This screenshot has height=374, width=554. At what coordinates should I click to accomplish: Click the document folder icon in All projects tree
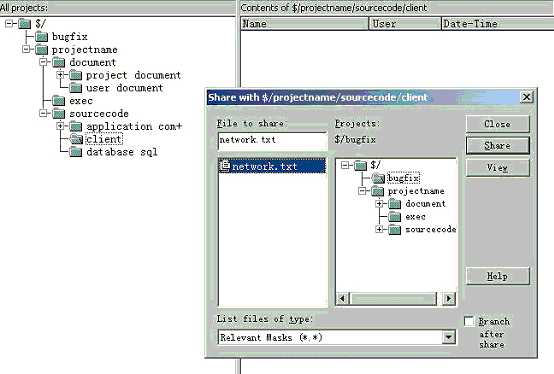[59, 63]
